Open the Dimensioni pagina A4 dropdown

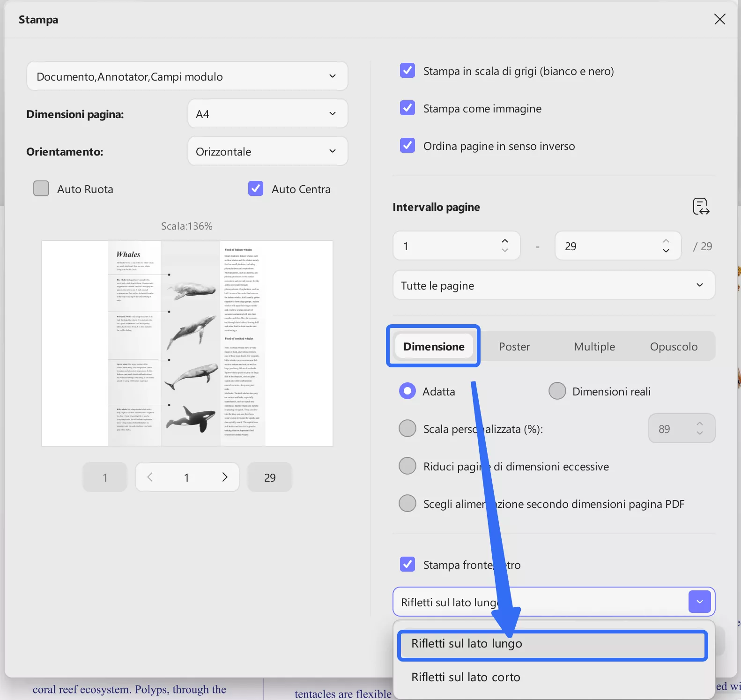pos(267,114)
